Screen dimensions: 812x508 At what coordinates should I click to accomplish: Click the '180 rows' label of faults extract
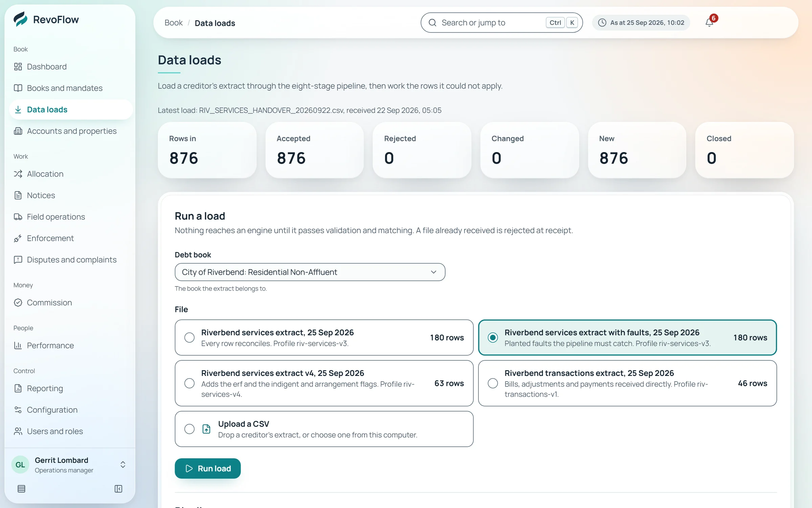750,338
